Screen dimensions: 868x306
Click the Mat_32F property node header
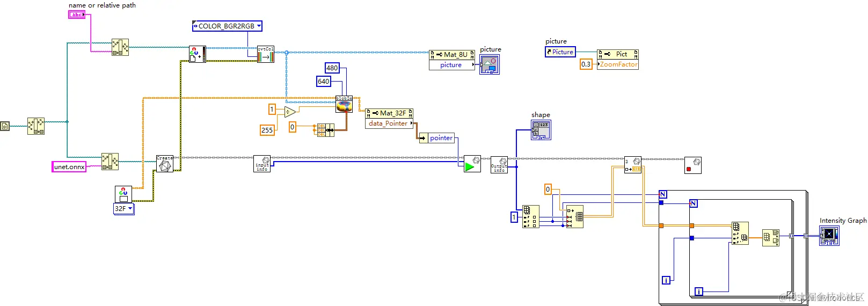[389, 113]
